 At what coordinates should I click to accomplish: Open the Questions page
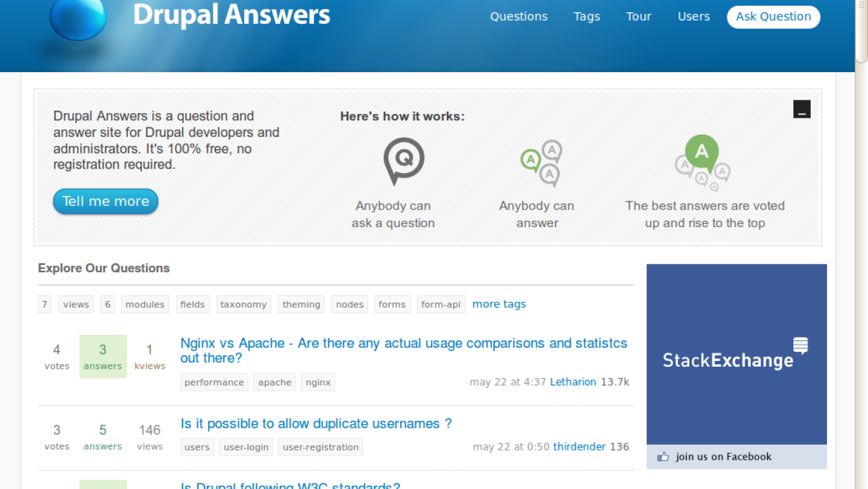pyautogui.click(x=519, y=17)
